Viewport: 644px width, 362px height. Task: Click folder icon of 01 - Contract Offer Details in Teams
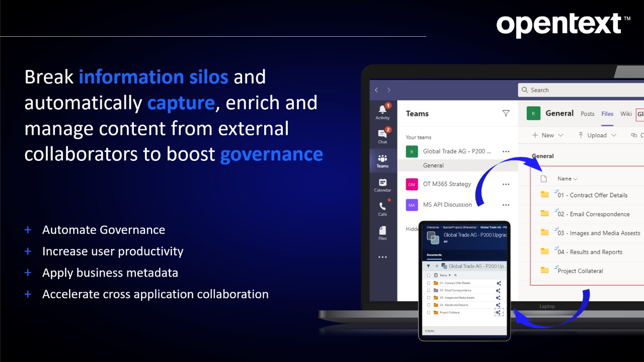pyautogui.click(x=544, y=195)
